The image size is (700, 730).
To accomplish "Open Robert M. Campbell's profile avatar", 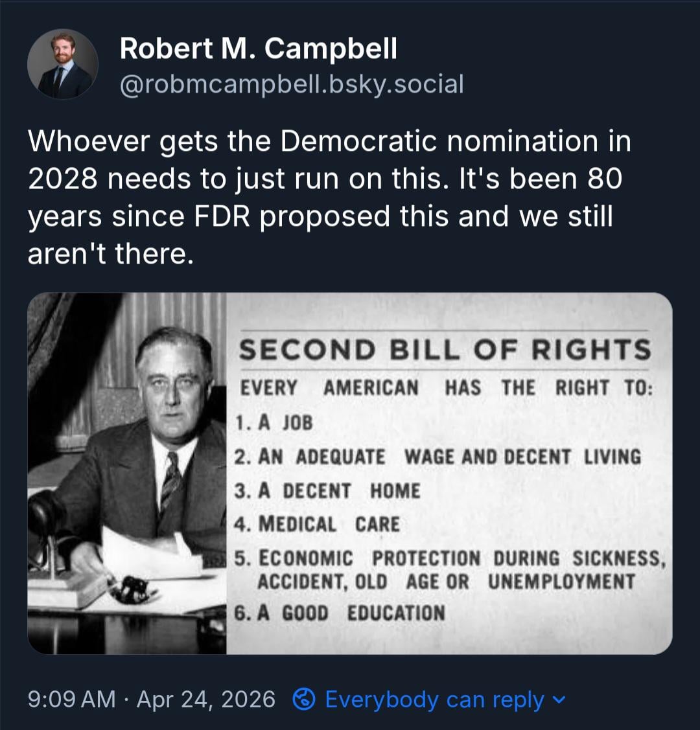I will (63, 64).
